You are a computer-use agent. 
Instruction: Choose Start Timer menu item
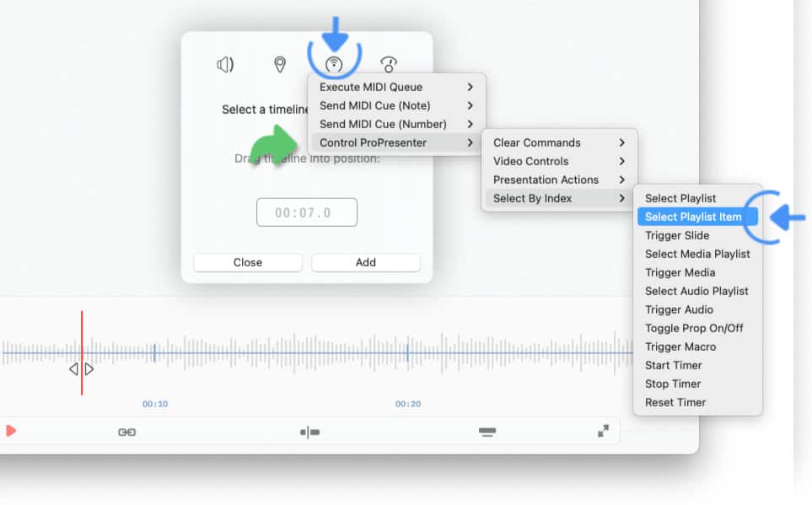(x=697, y=366)
